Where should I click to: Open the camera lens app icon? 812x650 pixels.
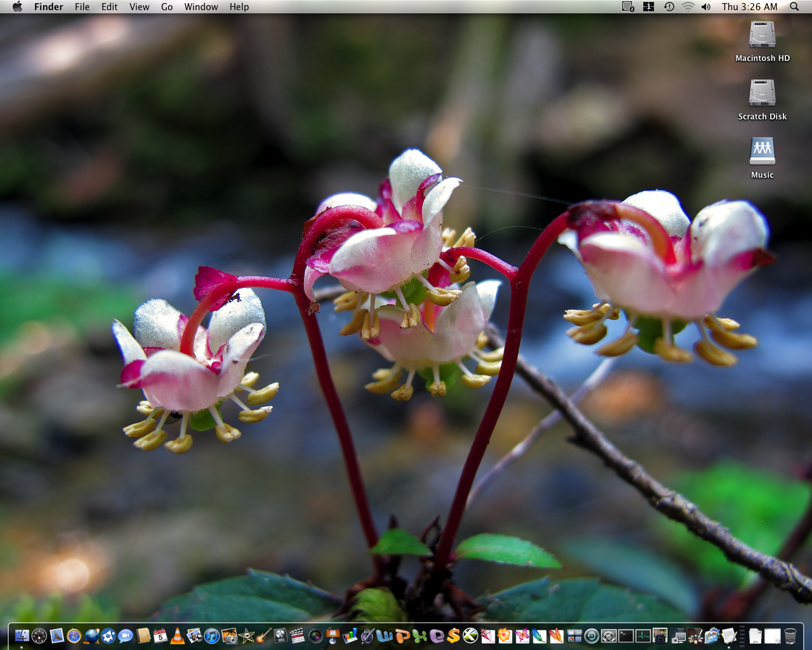pyautogui.click(x=315, y=635)
